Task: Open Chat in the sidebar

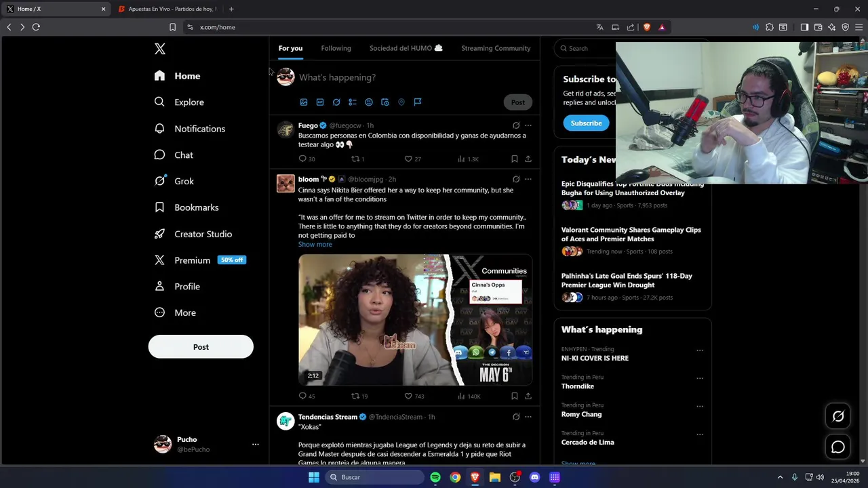Action: pos(174,155)
